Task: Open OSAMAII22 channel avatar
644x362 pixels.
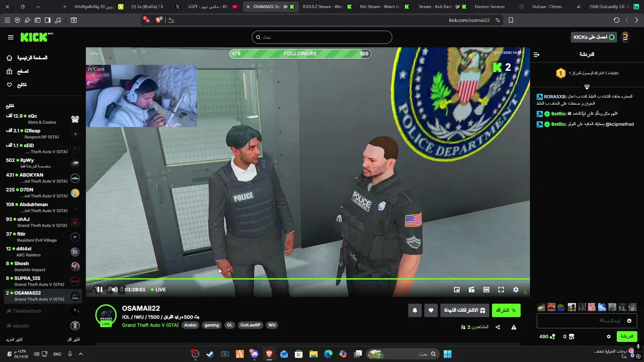Action: tap(106, 315)
